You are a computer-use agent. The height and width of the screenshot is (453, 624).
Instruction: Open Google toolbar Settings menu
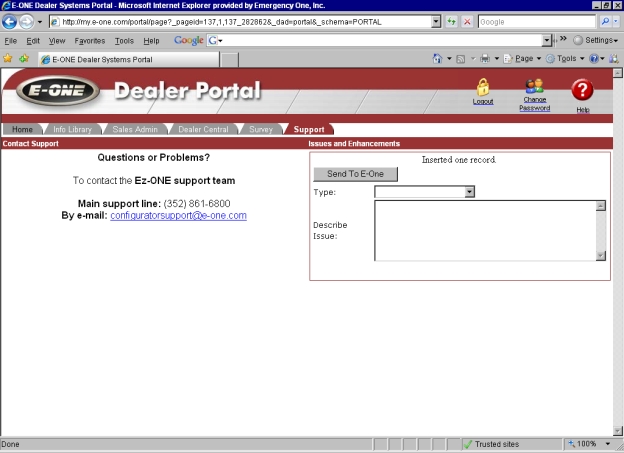tap(596, 40)
